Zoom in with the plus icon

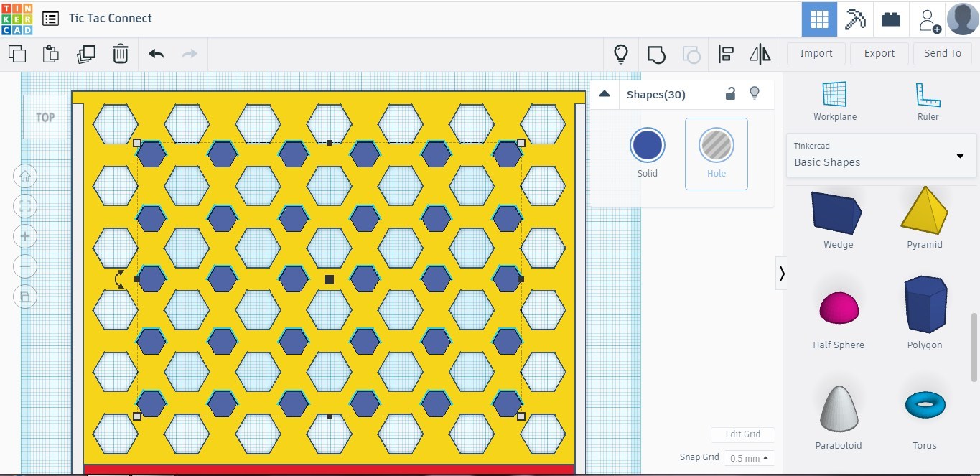(25, 236)
